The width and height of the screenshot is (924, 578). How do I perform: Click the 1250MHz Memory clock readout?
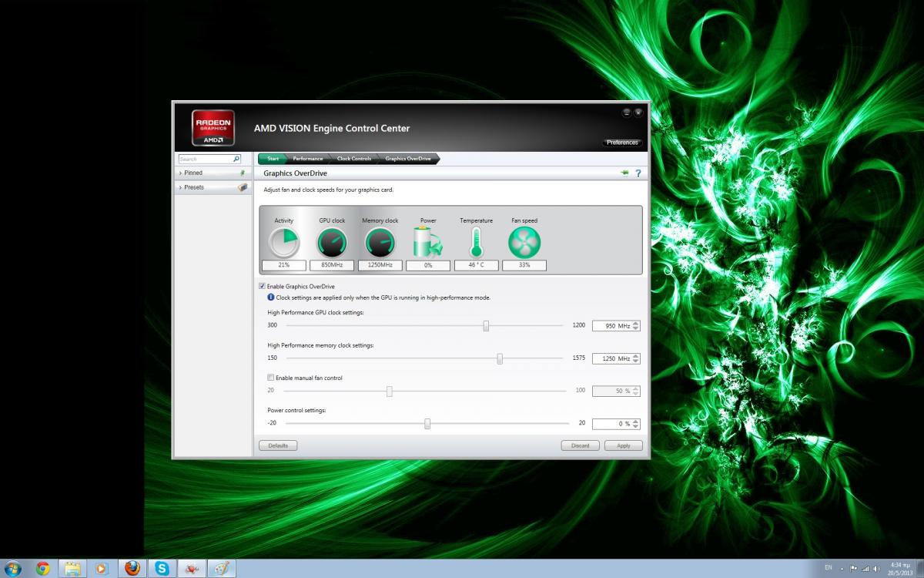[380, 265]
